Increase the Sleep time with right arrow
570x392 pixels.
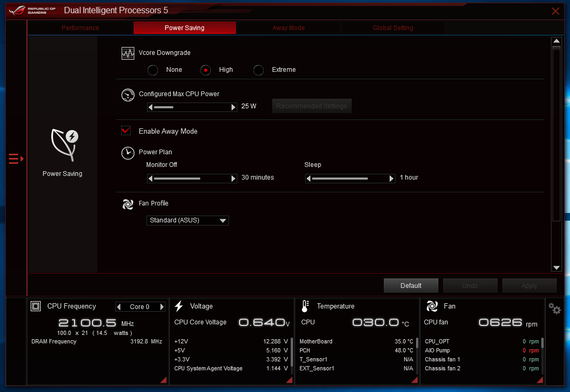(391, 179)
